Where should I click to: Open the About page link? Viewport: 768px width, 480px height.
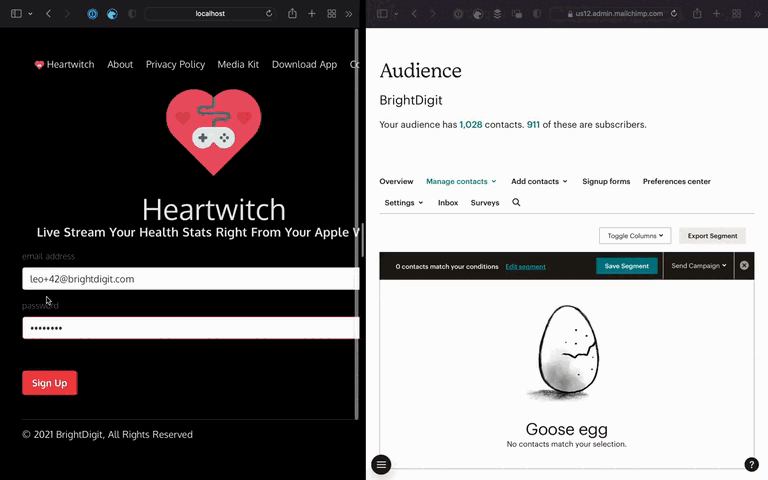[x=120, y=65]
